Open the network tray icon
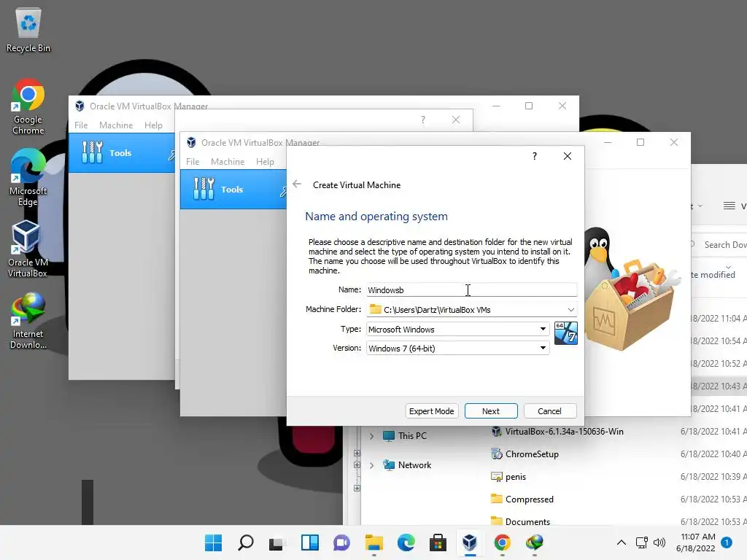This screenshot has width=747, height=560. 642,542
